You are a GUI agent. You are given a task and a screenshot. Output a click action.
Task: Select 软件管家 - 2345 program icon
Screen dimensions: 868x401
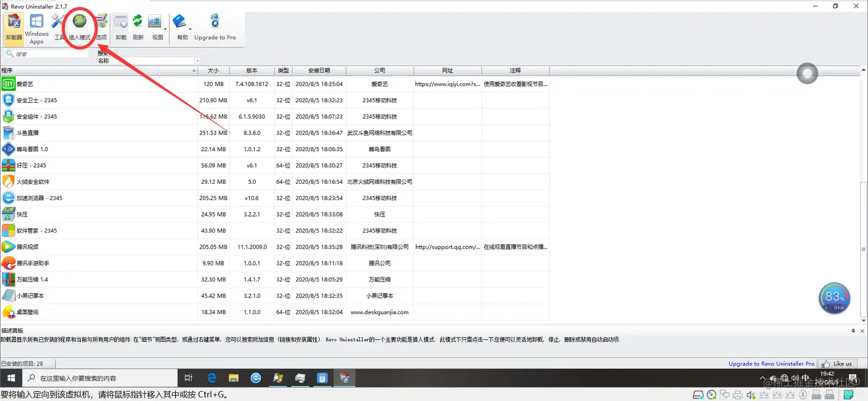pos(8,230)
